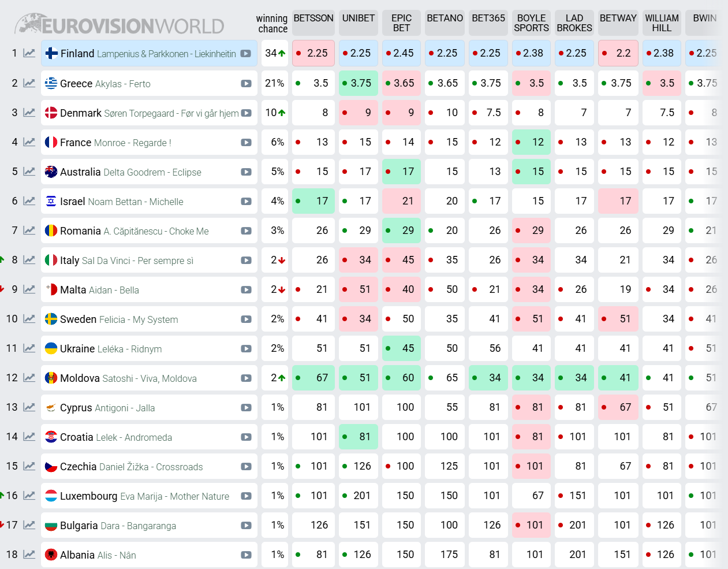The width and height of the screenshot is (728, 569).
Task: Open the odds history chart icon for Moldova
Action: (29, 378)
